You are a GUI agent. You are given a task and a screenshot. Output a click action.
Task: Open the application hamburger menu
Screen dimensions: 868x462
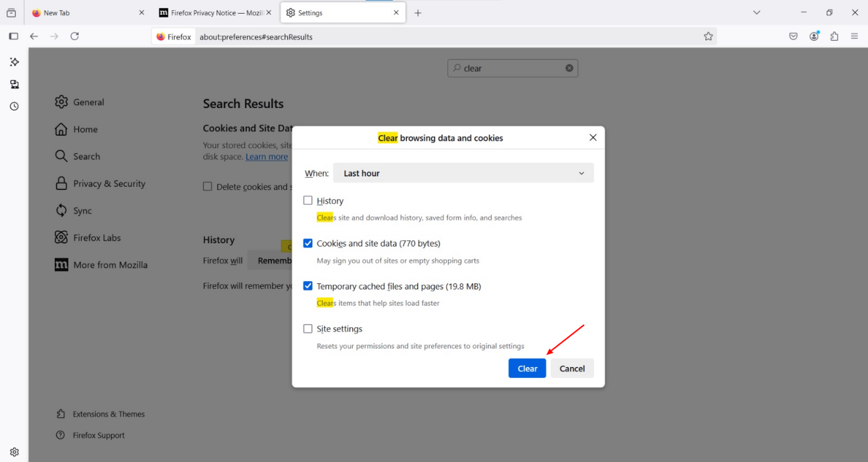tap(855, 36)
